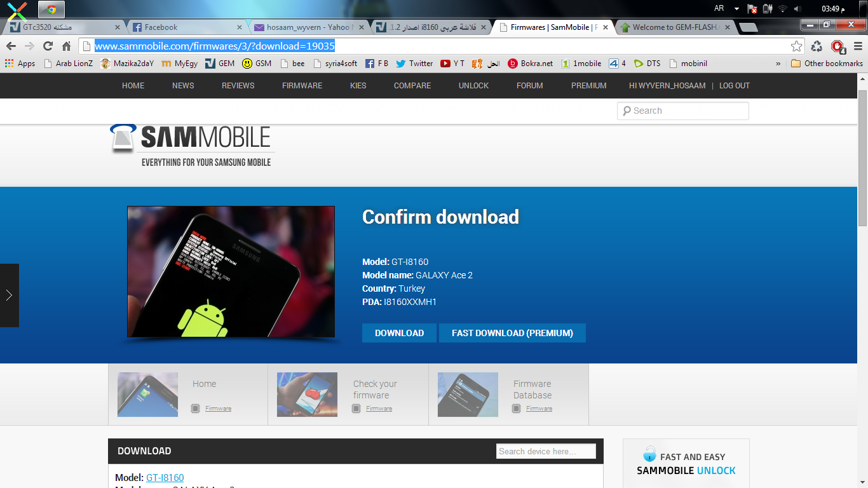Open the DTS bookmark
Viewport: 868px width, 488px height.
coord(647,64)
